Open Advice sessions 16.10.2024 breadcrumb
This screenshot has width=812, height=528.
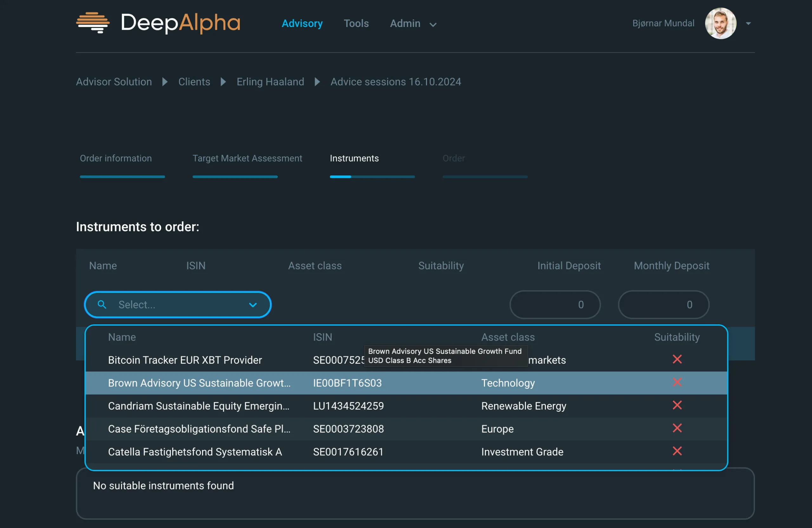(x=396, y=82)
